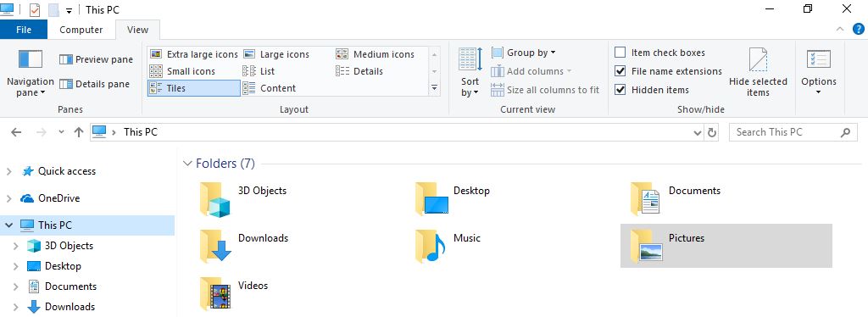Viewport: 868px width, 317px height.
Task: Go up one folder level
Action: coord(79,132)
